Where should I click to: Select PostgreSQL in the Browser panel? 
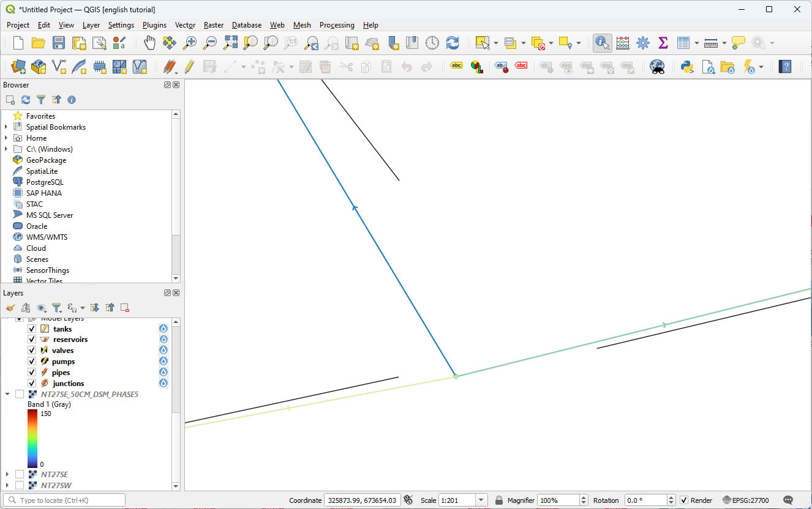tap(44, 182)
